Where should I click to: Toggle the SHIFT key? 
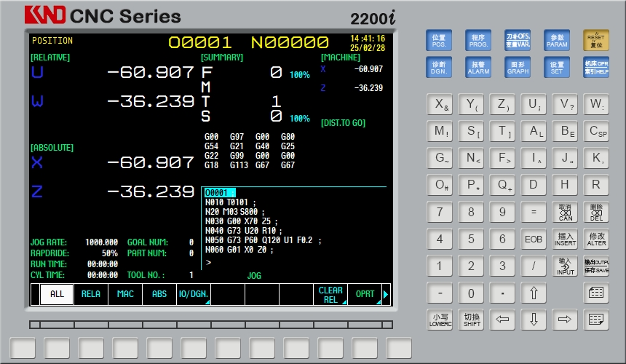pyautogui.click(x=471, y=320)
